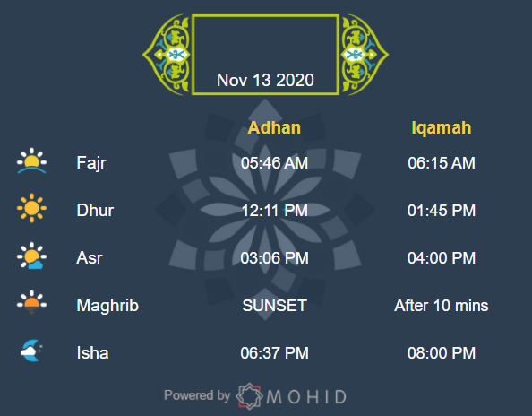Click the After 10 mins iqamah text
Image resolution: width=532 pixels, height=416 pixels.
click(x=442, y=306)
